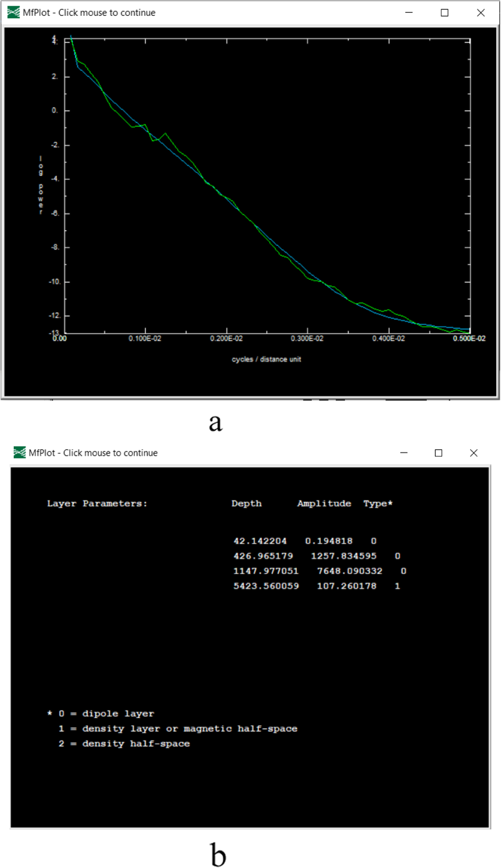
Task: Click the type value 1 in the 5423.560059 row
Action: pos(397,586)
